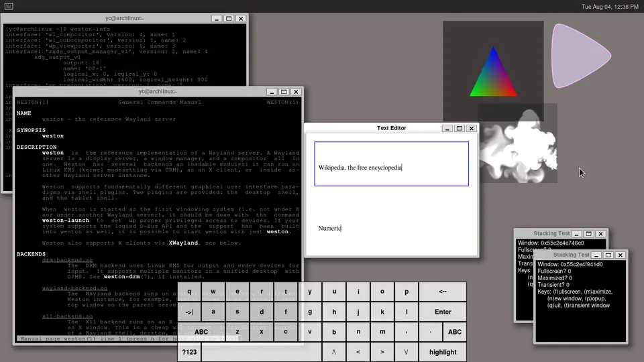Minimize the front Stacking Test window
Viewport: 644px width, 362px height.
click(x=596, y=255)
